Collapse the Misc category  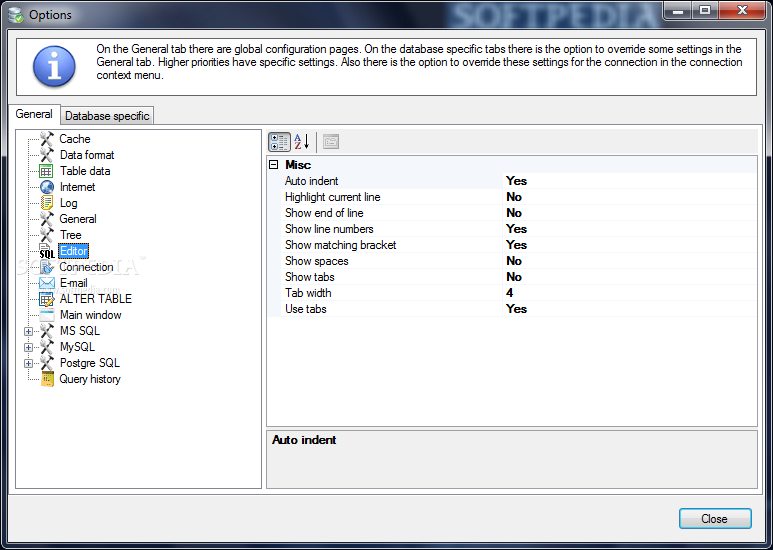(x=274, y=165)
